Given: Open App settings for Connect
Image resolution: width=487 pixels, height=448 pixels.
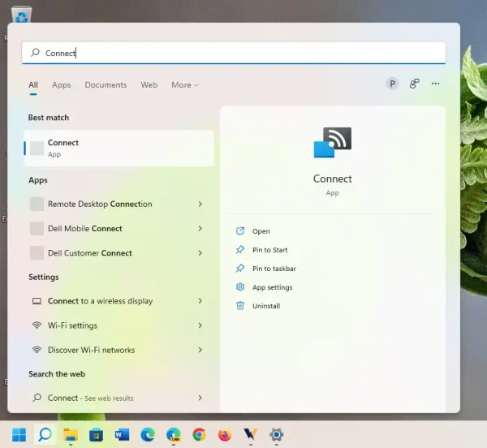Looking at the screenshot, I should (x=273, y=287).
